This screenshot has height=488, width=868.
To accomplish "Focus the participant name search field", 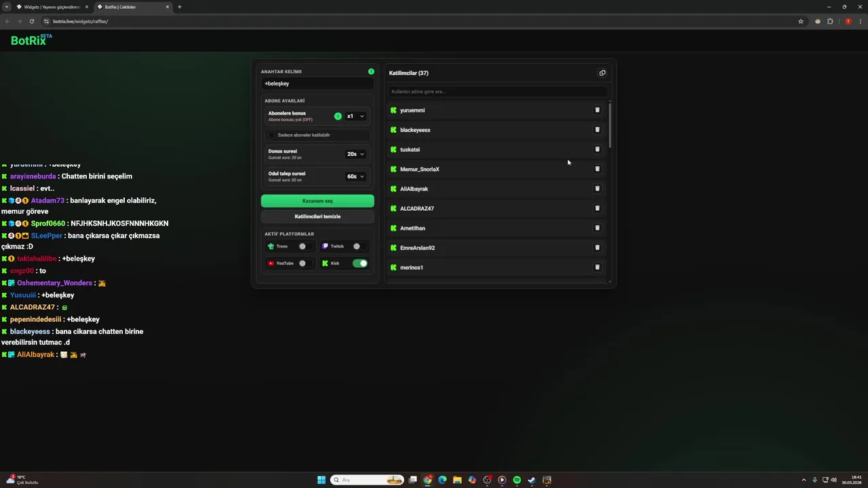I will tap(498, 91).
